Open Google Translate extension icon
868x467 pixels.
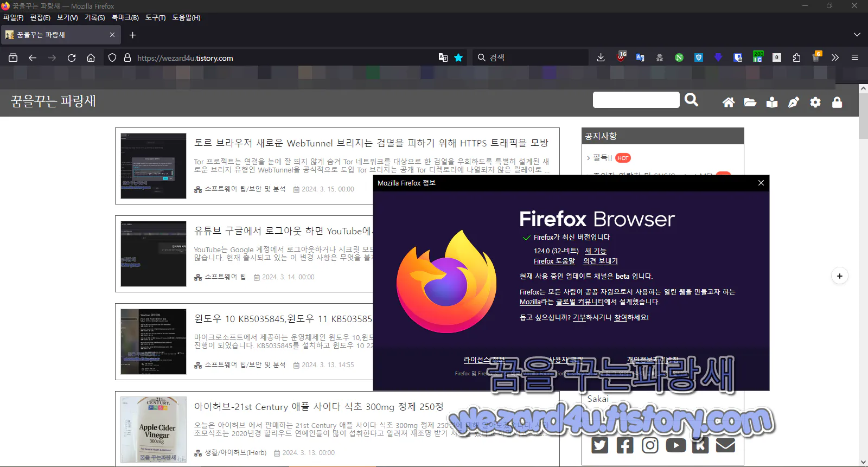[640, 57]
